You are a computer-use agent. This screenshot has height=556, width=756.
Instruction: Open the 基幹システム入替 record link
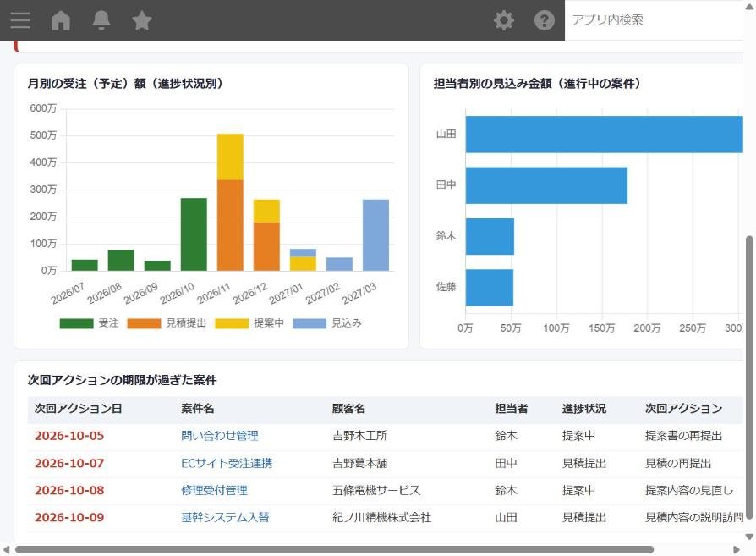click(225, 517)
